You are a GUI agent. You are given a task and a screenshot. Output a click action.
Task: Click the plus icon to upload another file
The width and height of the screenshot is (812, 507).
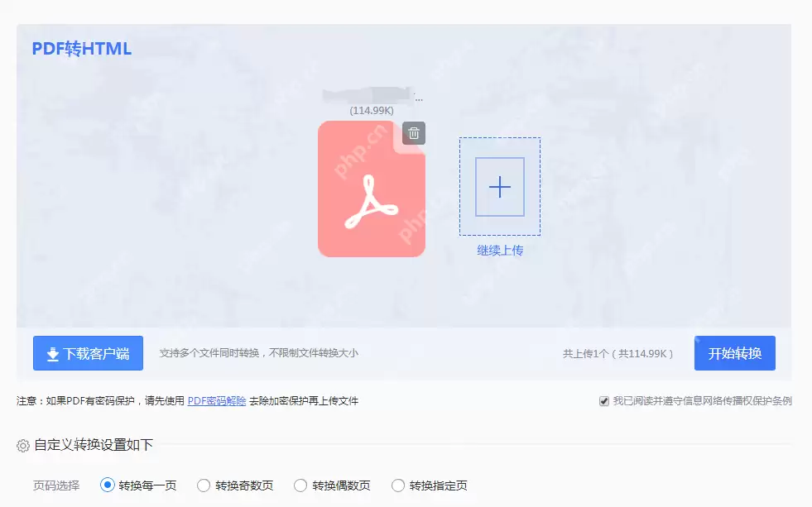coord(499,188)
